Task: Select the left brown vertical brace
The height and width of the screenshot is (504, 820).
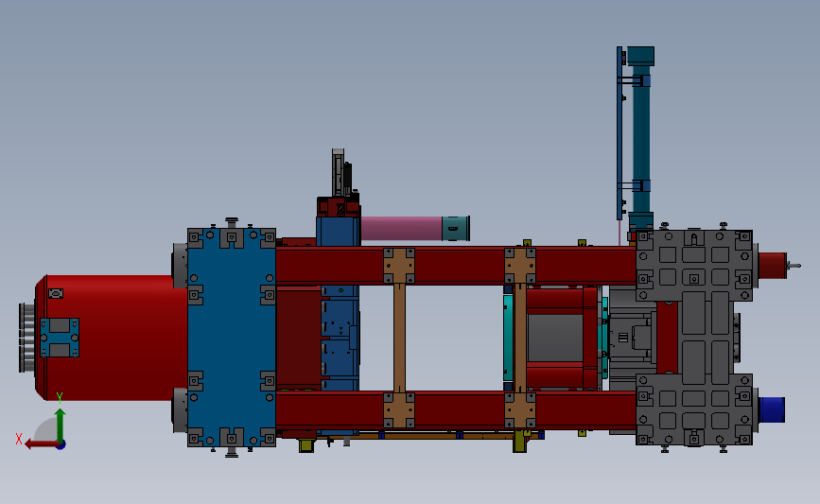Action: pyautogui.click(x=399, y=339)
